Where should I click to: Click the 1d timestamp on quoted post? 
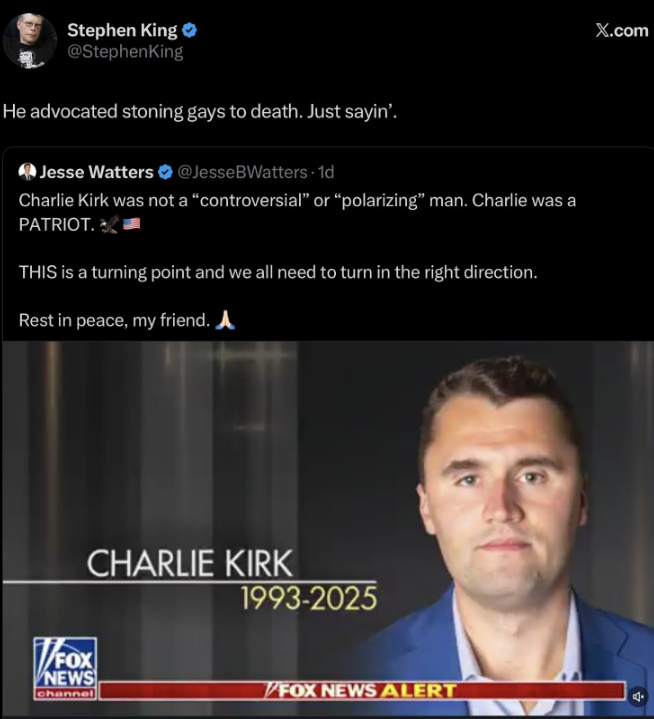[x=326, y=172]
